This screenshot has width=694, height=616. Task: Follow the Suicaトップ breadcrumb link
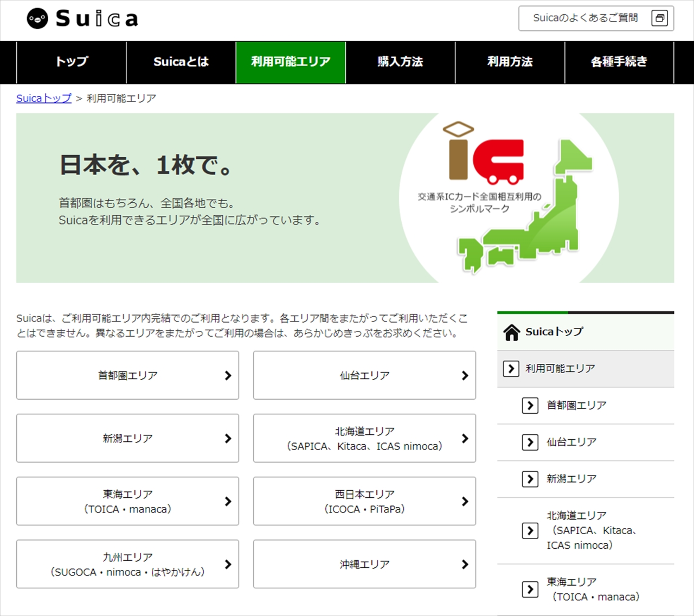point(44,98)
